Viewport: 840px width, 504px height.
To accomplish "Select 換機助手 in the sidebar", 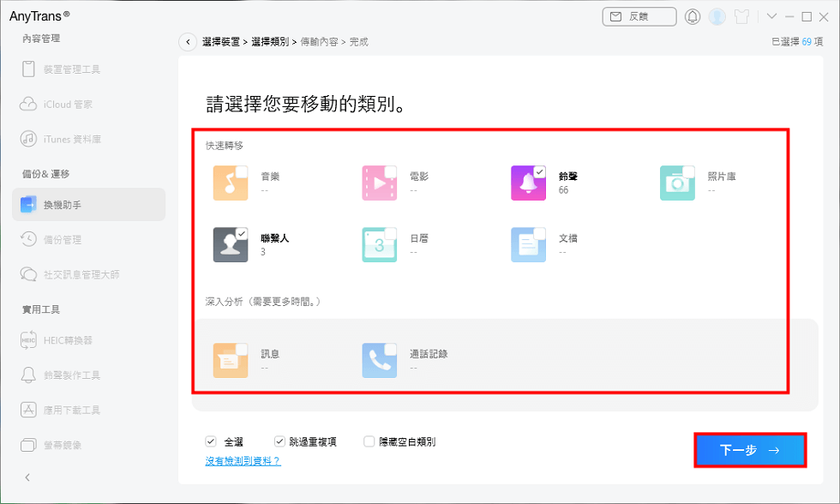I will [x=88, y=205].
